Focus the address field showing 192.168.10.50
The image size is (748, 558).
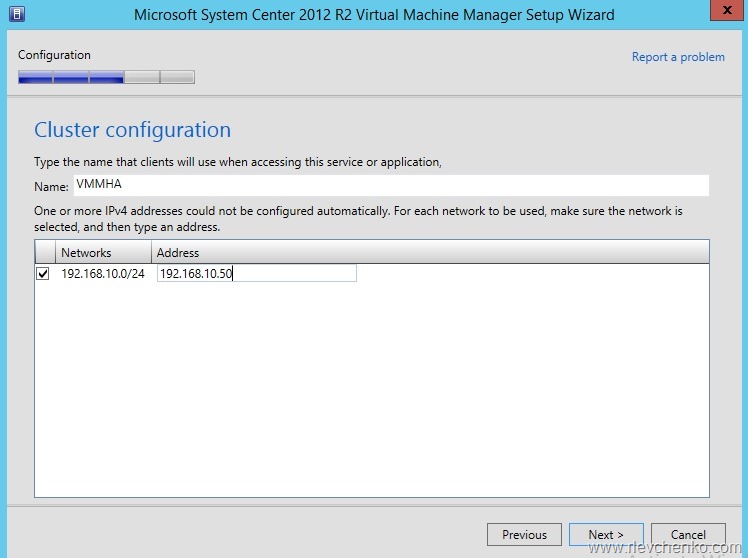pyautogui.click(x=256, y=274)
